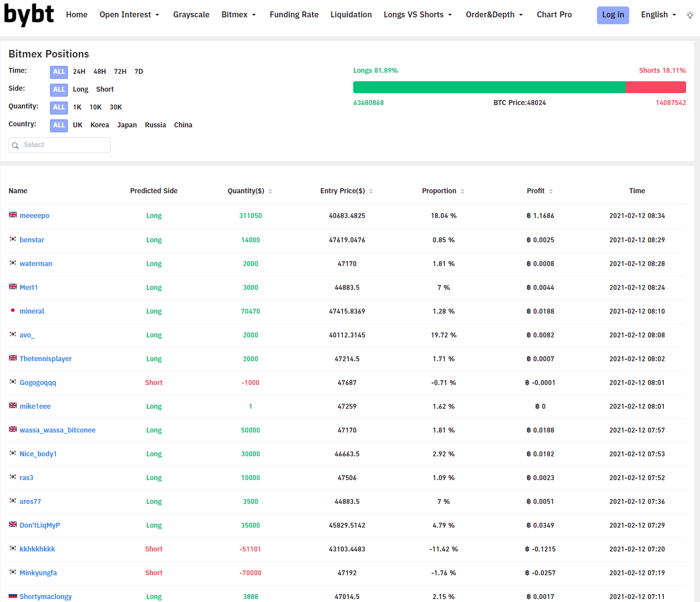The height and width of the screenshot is (602, 700).
Task: Click the Korea flag beside ras3
Action: coord(13,477)
